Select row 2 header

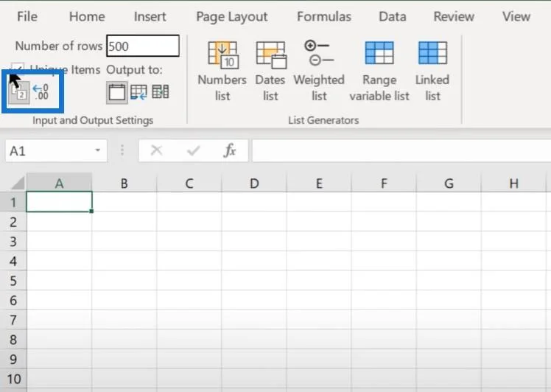click(13, 222)
